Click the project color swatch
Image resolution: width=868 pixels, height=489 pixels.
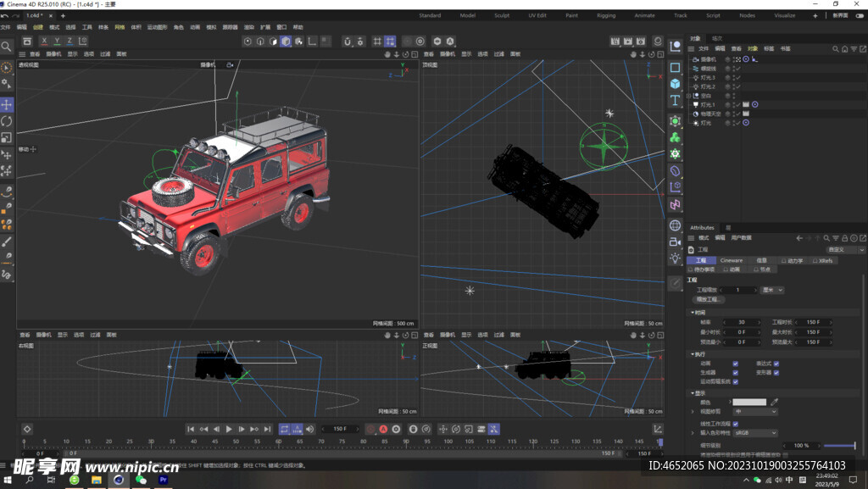(x=749, y=403)
